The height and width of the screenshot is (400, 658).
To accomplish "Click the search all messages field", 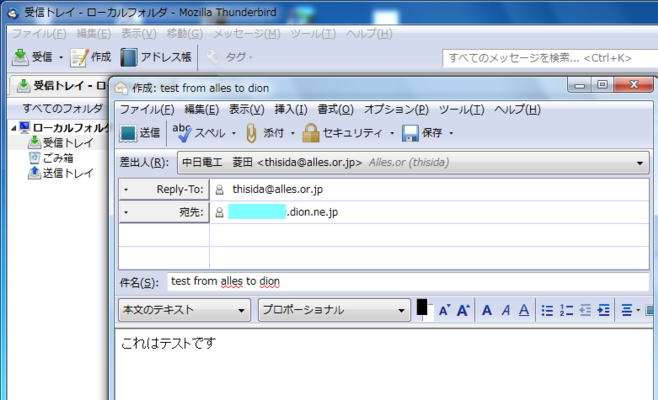I will click(x=550, y=58).
